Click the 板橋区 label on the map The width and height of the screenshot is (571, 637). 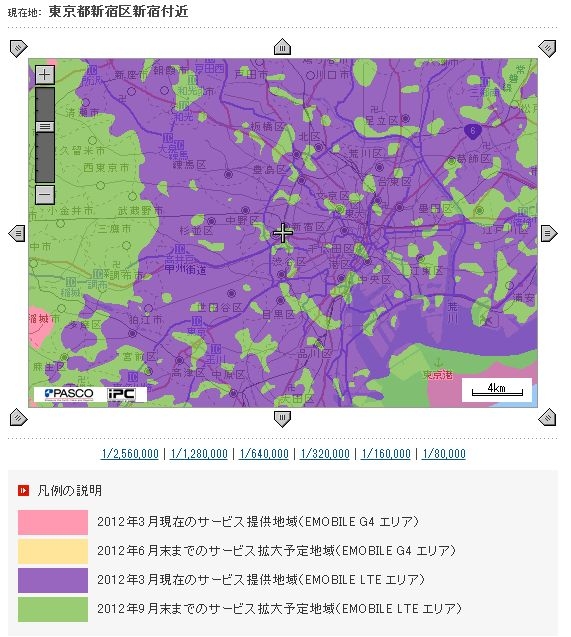coord(268,126)
